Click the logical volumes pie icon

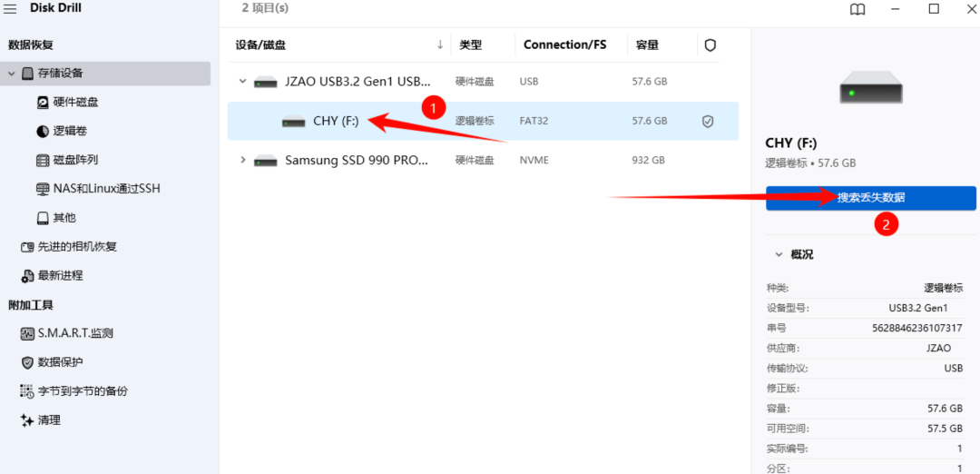(x=43, y=132)
